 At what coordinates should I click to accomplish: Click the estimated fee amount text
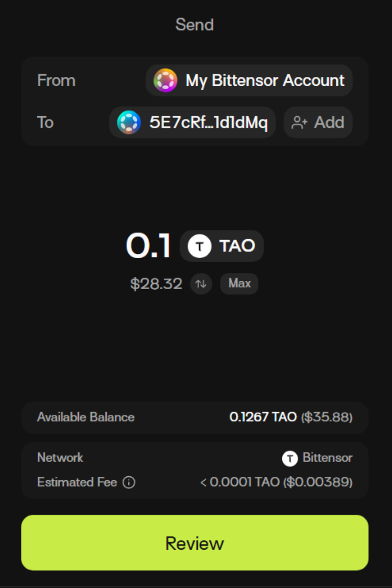tap(276, 482)
